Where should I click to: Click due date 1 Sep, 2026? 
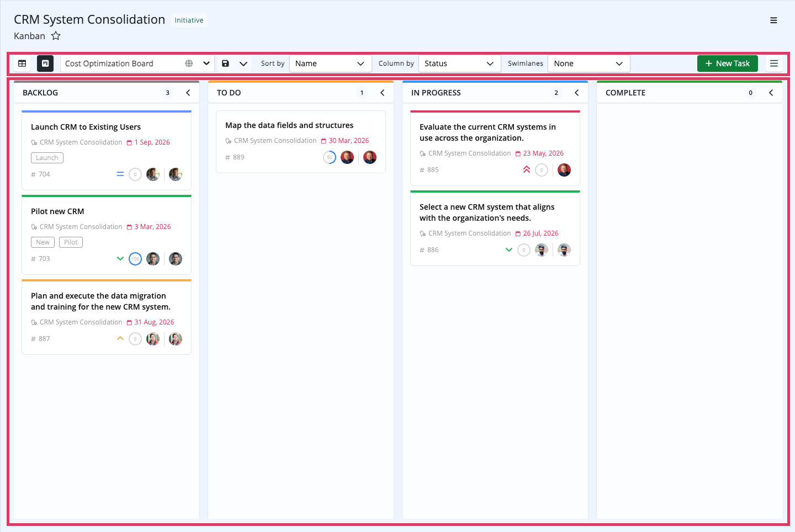149,142
